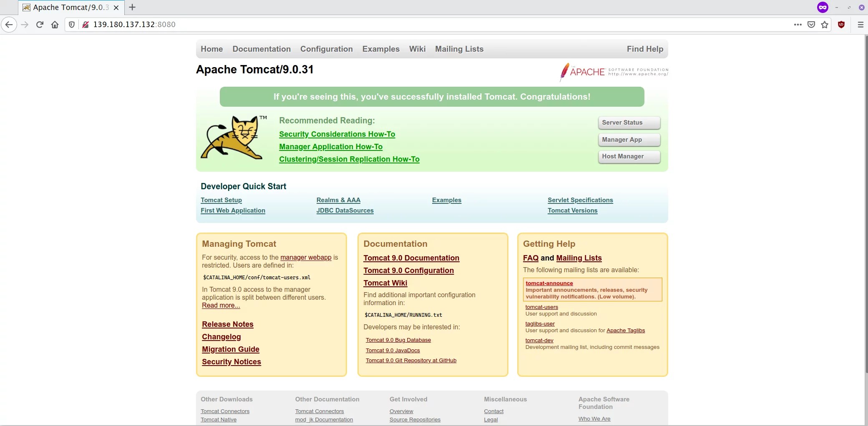Open the tomcat-announce mailing list link

tap(549, 283)
